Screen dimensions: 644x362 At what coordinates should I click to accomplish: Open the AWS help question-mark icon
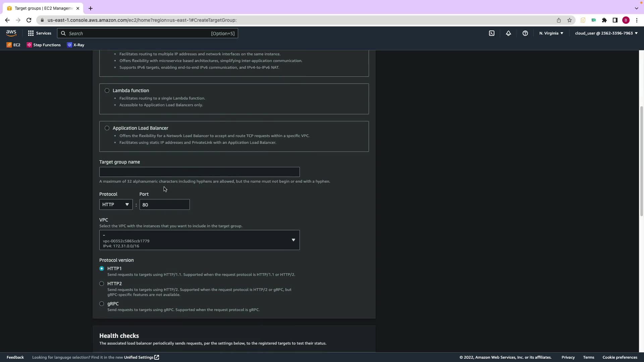tap(525, 33)
